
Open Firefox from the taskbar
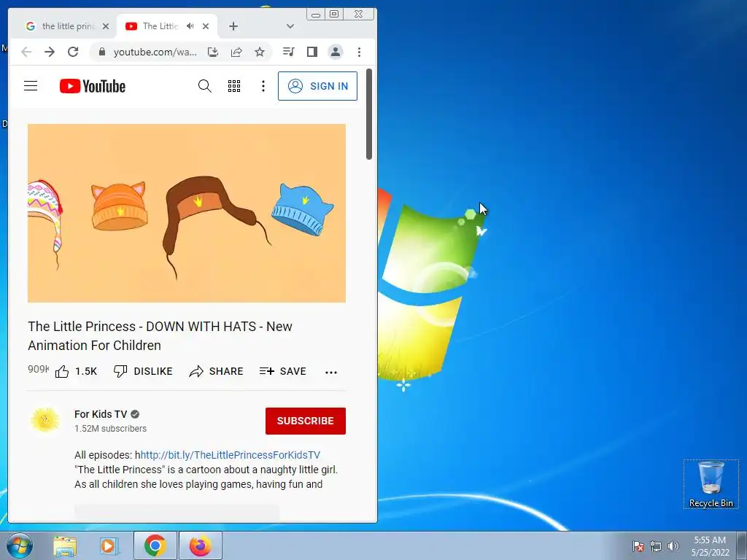coord(200,545)
